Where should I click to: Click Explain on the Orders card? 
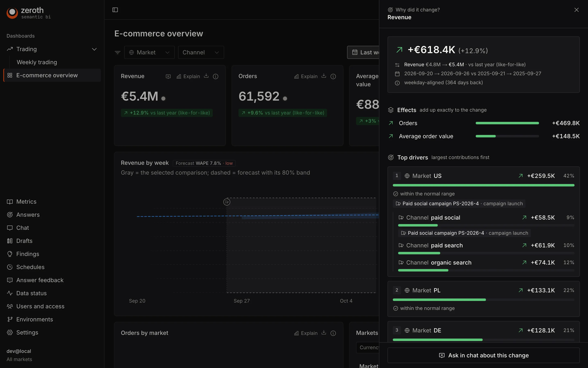point(306,76)
